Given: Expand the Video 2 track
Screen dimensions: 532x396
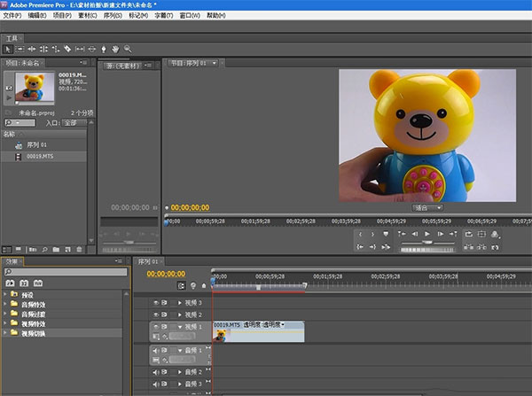Looking at the screenshot, I should [x=180, y=315].
